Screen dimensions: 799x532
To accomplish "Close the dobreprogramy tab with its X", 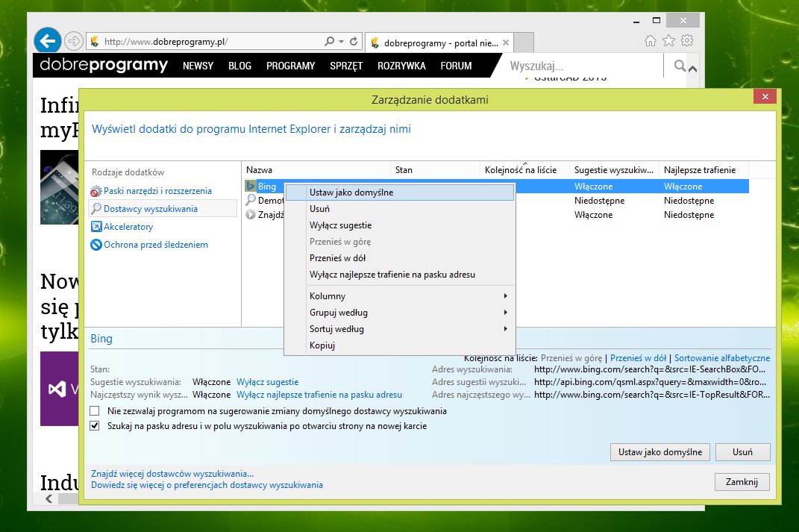I will [506, 43].
